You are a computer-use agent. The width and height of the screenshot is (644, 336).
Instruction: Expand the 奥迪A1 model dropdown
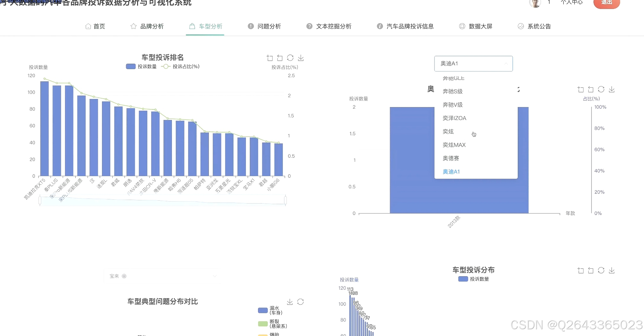473,64
